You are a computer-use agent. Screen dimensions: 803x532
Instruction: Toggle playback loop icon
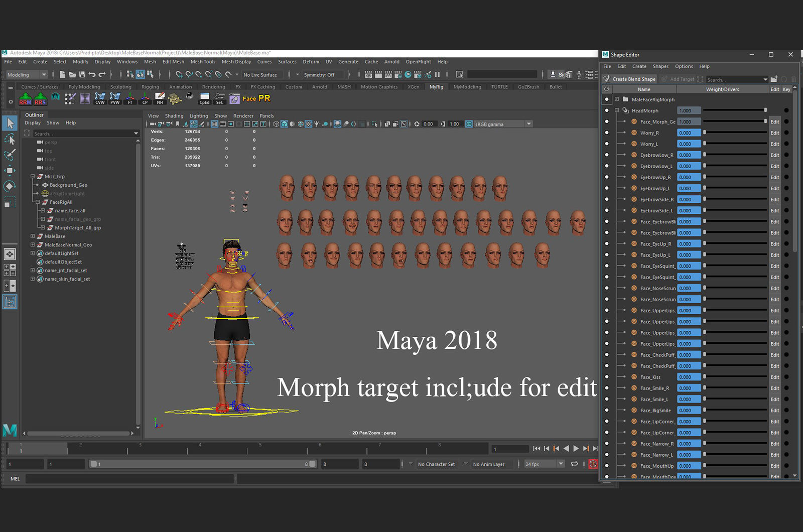tap(574, 464)
